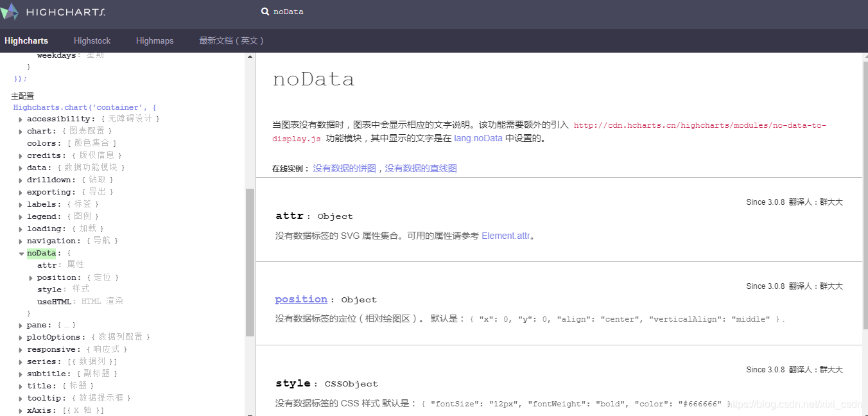Click the style: CSSObject heading
The width and height of the screenshot is (868, 416).
click(x=327, y=383)
